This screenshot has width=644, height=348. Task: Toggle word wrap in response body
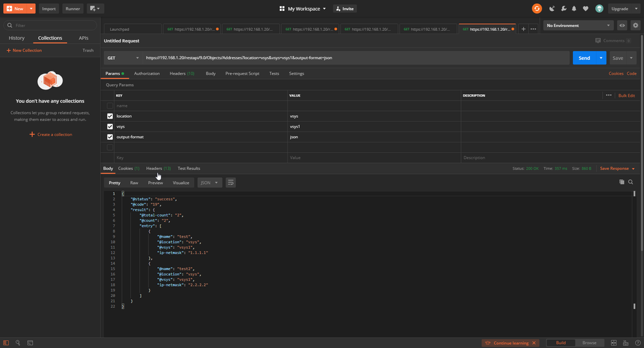tap(231, 183)
